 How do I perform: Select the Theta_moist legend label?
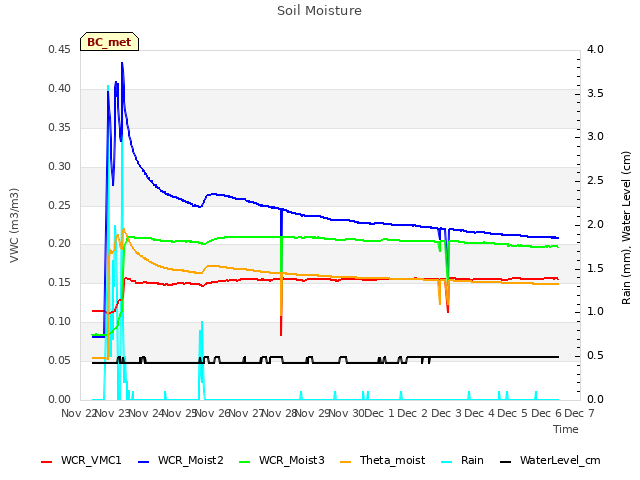coord(392,460)
